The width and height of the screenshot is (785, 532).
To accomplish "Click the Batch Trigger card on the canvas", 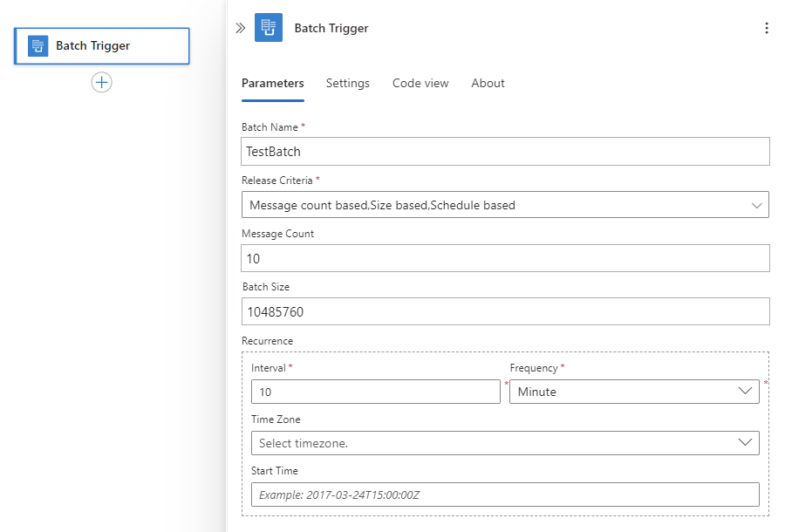I will click(101, 45).
